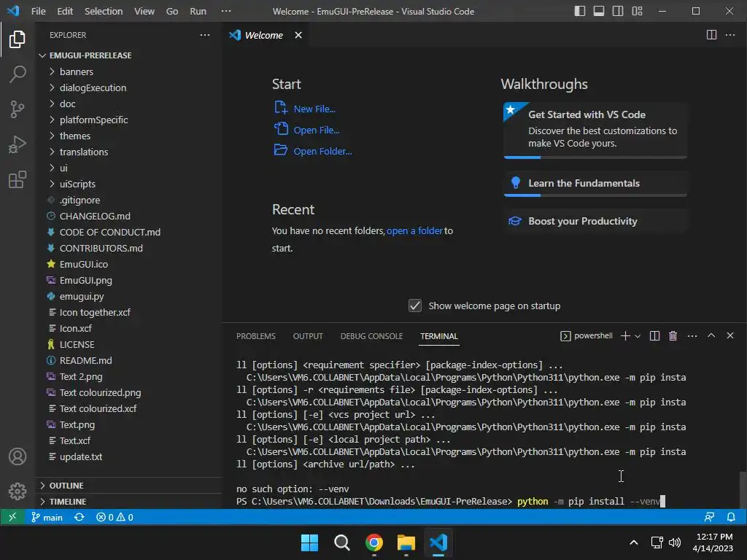Expand the dialogExecution folder
This screenshot has width=747, height=560.
[128, 87]
